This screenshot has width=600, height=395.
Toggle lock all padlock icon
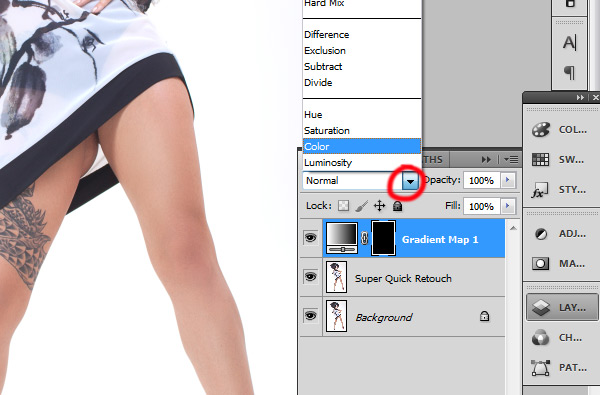pyautogui.click(x=398, y=206)
